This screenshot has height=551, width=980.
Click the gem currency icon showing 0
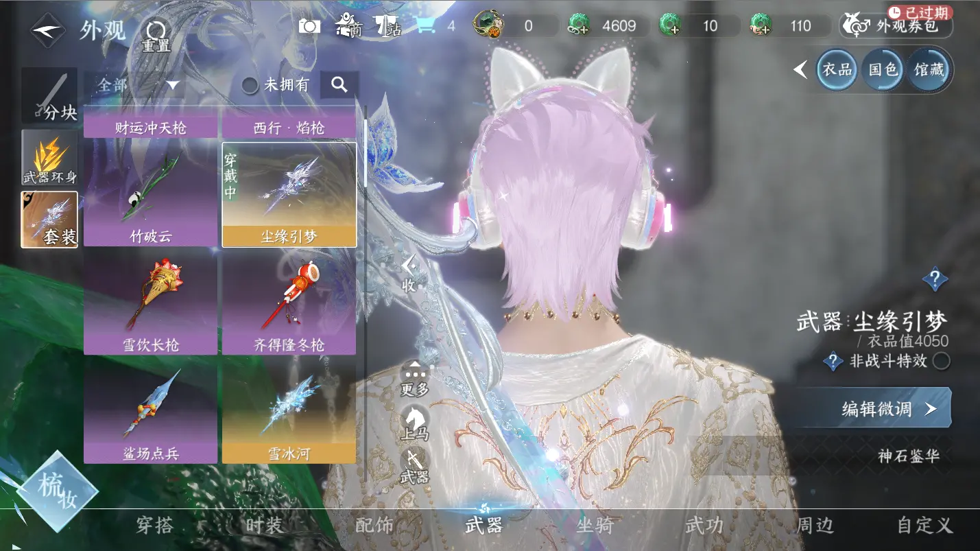489,25
